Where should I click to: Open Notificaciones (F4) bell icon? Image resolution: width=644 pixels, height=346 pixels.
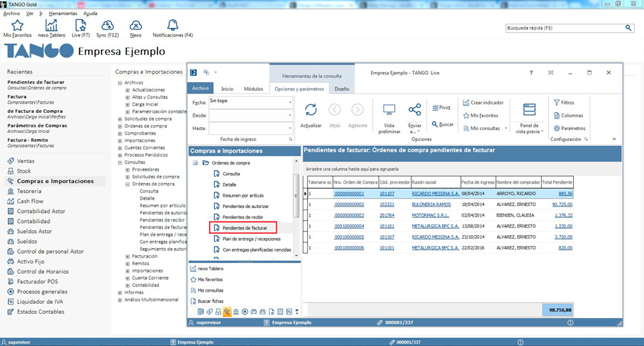coord(172,25)
